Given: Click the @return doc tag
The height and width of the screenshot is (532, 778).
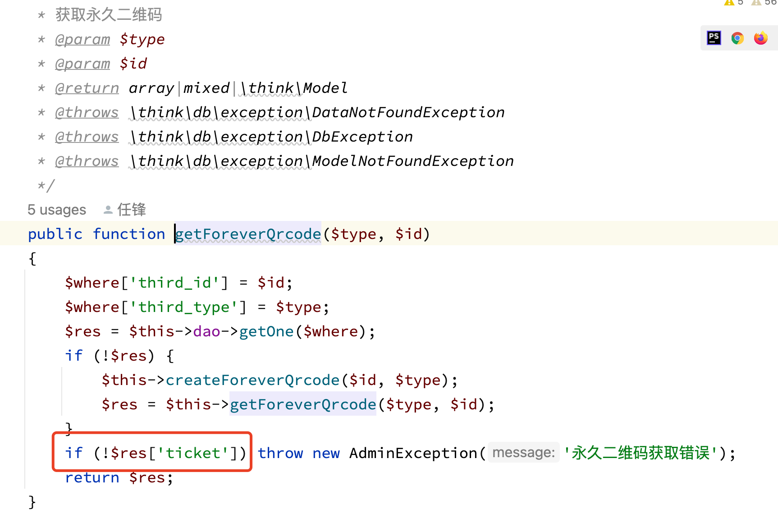Looking at the screenshot, I should point(87,88).
